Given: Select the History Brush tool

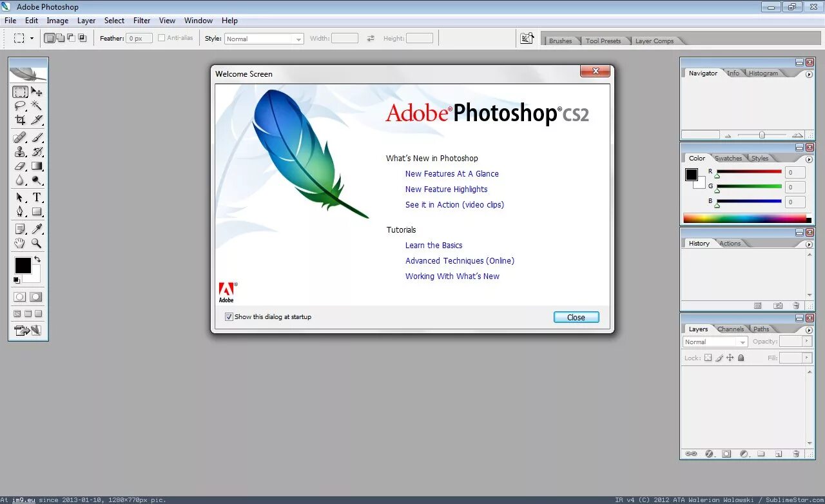Looking at the screenshot, I should pos(37,152).
